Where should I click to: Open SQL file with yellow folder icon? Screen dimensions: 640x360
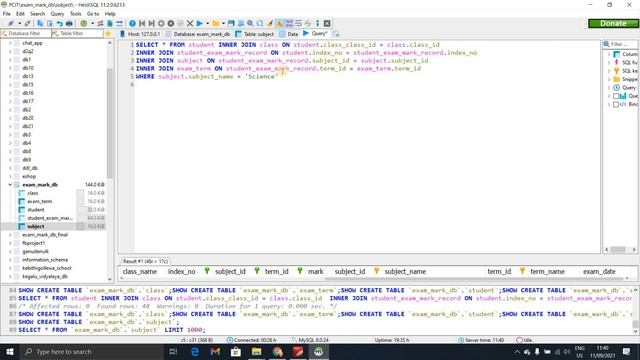[216, 23]
